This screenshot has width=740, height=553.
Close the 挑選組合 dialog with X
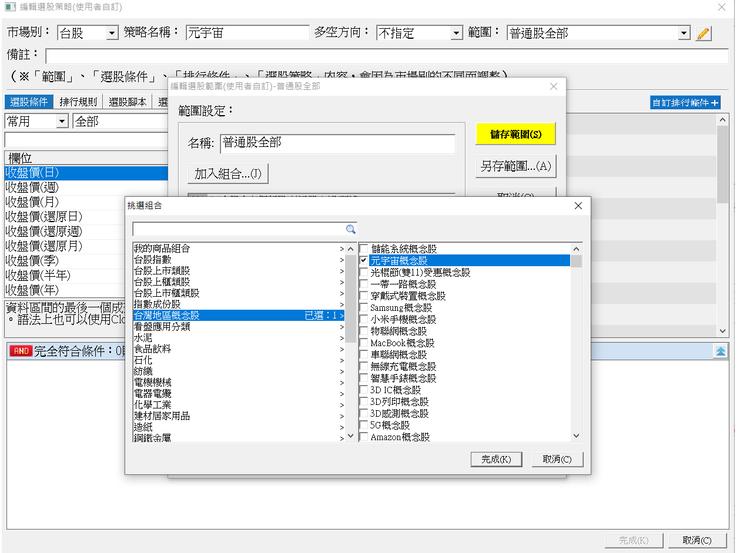click(577, 205)
